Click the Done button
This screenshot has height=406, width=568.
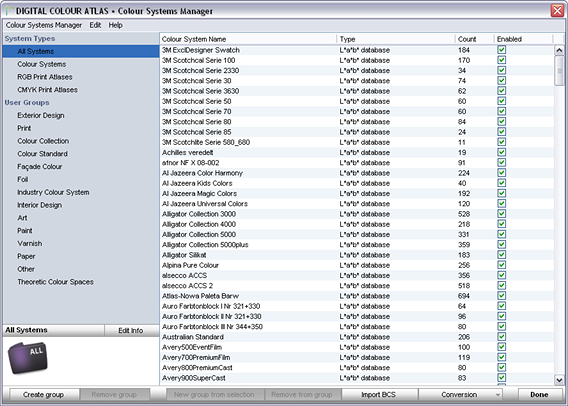[539, 394]
